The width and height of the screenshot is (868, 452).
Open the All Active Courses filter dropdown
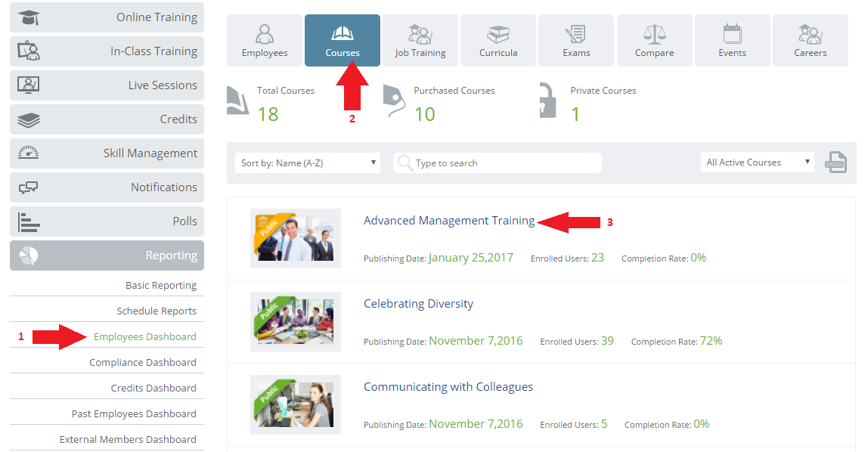(x=758, y=162)
